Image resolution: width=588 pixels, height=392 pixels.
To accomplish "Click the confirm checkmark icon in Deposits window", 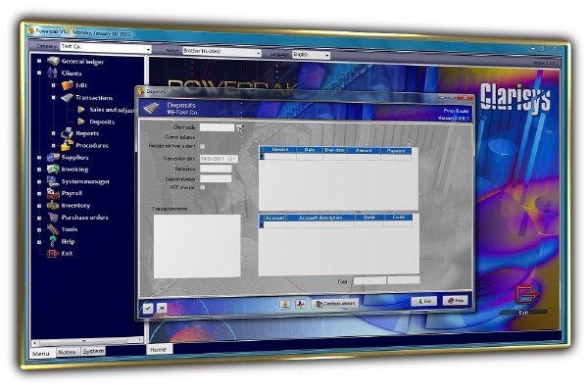I will [148, 308].
